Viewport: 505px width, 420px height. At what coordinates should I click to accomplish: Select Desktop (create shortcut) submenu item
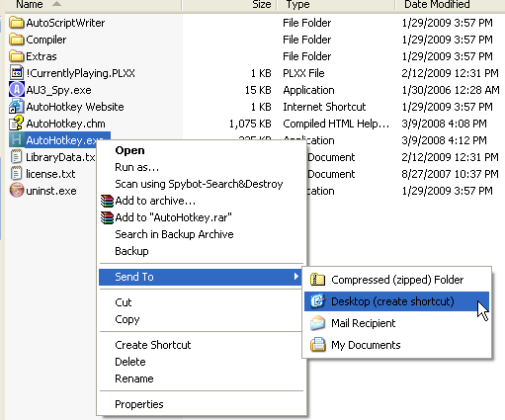(x=396, y=301)
